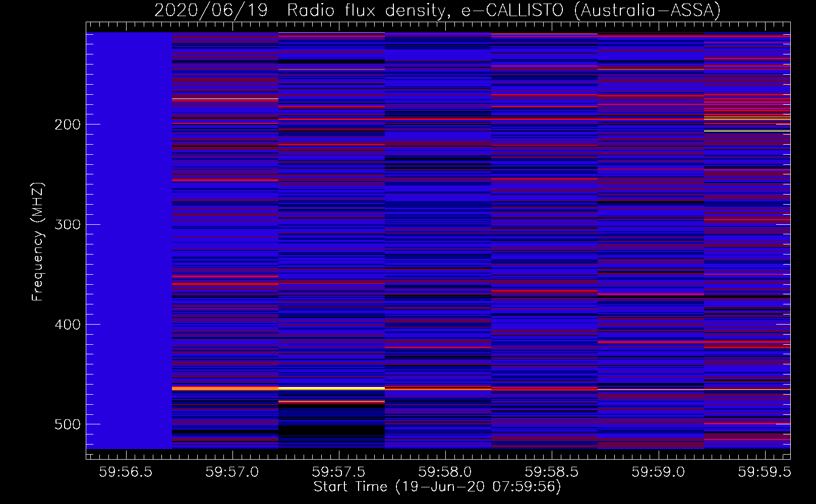Viewport: 816px width, 504px height.
Task: Click the plot title mentioning e-CALLISTO Australia-ASSA
Action: 437,11
